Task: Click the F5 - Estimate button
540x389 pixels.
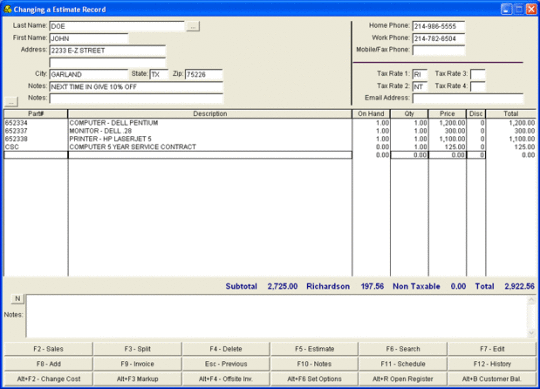Action: tap(314, 349)
